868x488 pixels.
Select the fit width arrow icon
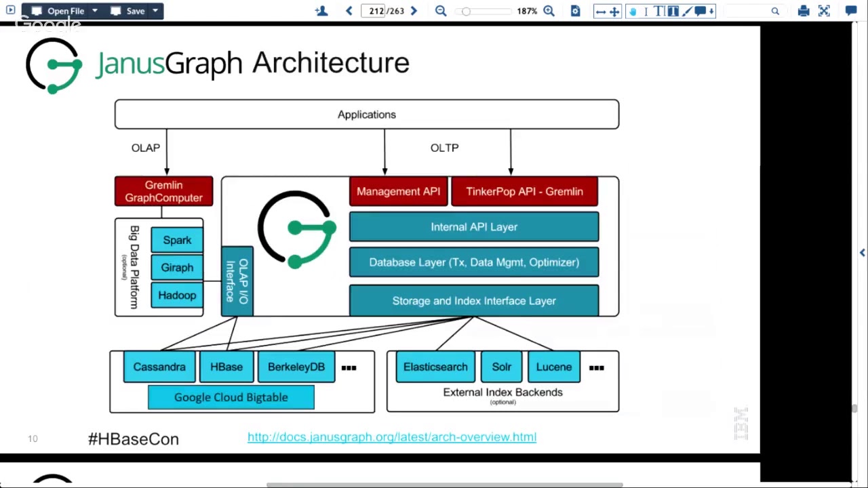coord(601,11)
